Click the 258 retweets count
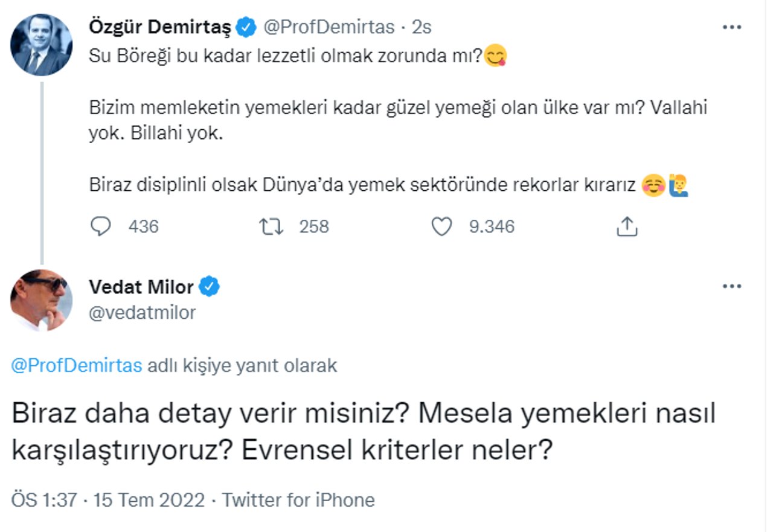This screenshot has height=532, width=773. pyautogui.click(x=314, y=226)
